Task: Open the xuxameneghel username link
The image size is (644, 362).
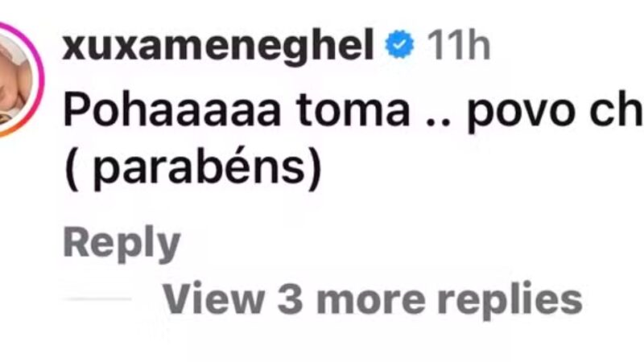Action: click(217, 47)
